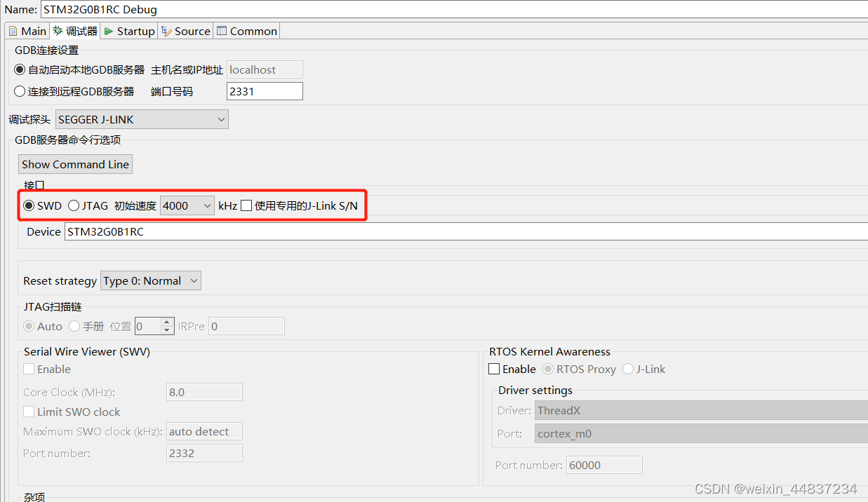Screen dimensions: 868x502
Task: Open the Reset strategy dropdown
Action: pos(194,280)
